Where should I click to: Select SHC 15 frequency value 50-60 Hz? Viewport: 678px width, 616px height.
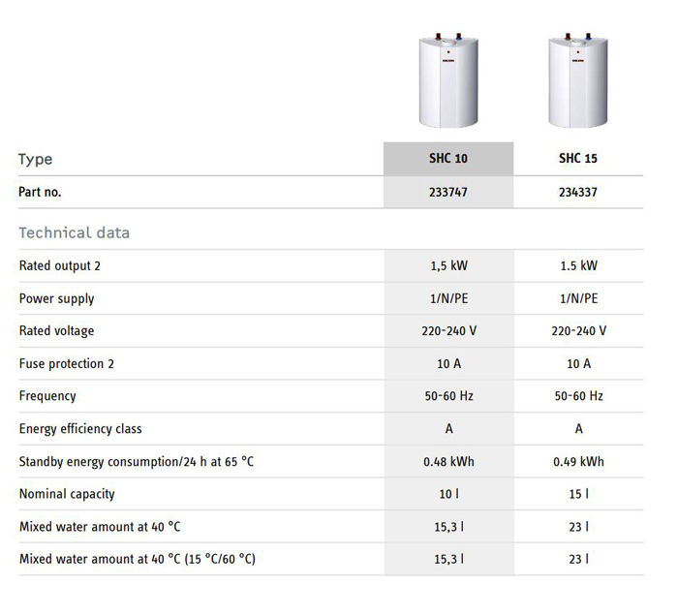578,396
